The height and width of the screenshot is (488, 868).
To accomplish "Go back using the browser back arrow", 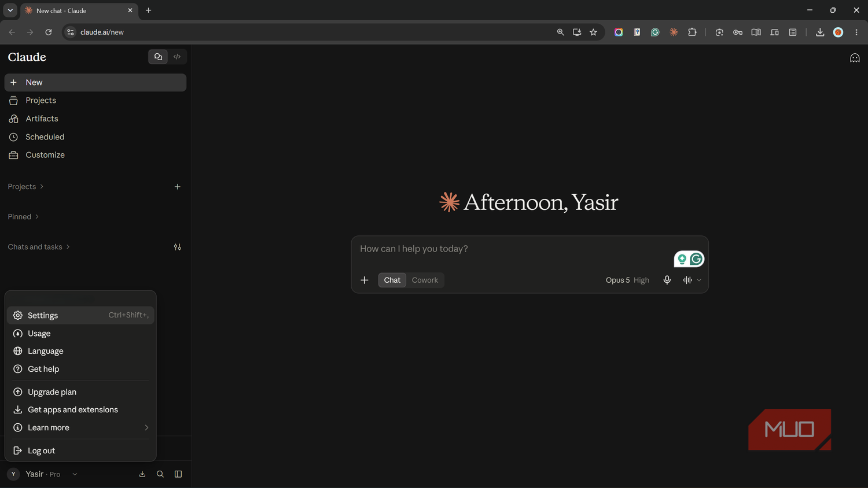I will tap(12, 32).
